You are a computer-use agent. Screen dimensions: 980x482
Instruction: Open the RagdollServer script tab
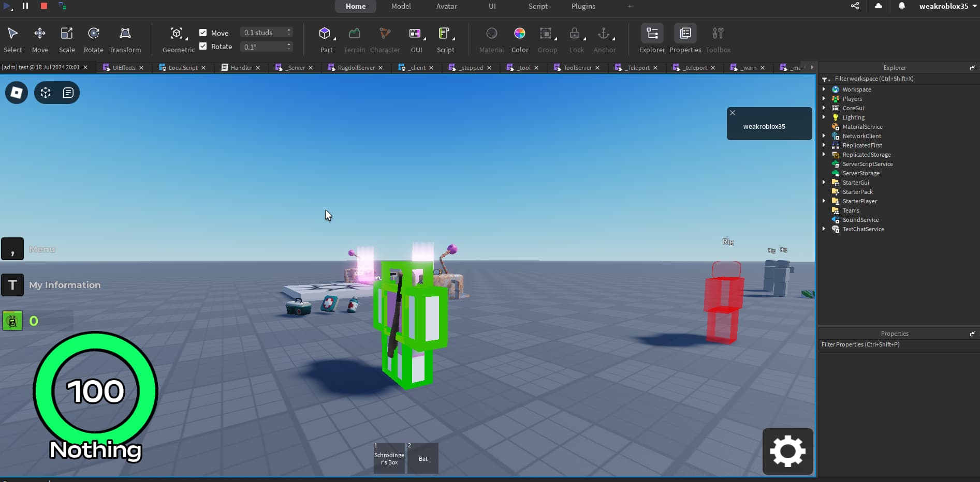356,67
